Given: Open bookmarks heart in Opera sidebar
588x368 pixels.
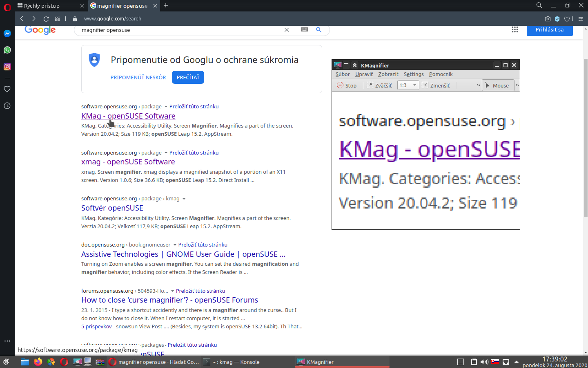Looking at the screenshot, I should click(x=7, y=89).
